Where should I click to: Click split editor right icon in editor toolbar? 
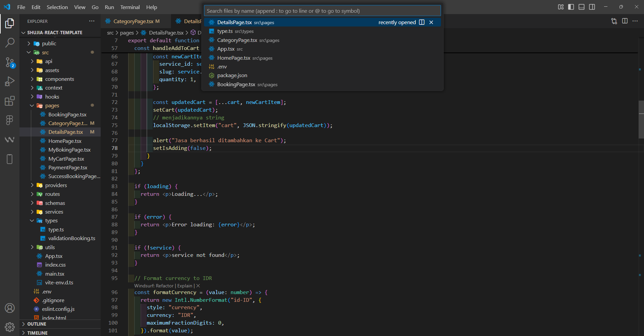click(x=625, y=21)
